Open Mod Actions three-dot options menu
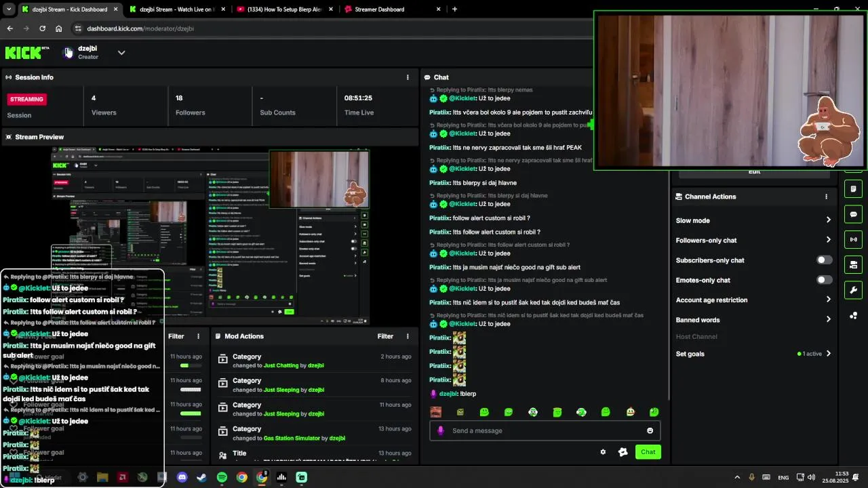Screen dimensions: 868x488 [x=408, y=336]
